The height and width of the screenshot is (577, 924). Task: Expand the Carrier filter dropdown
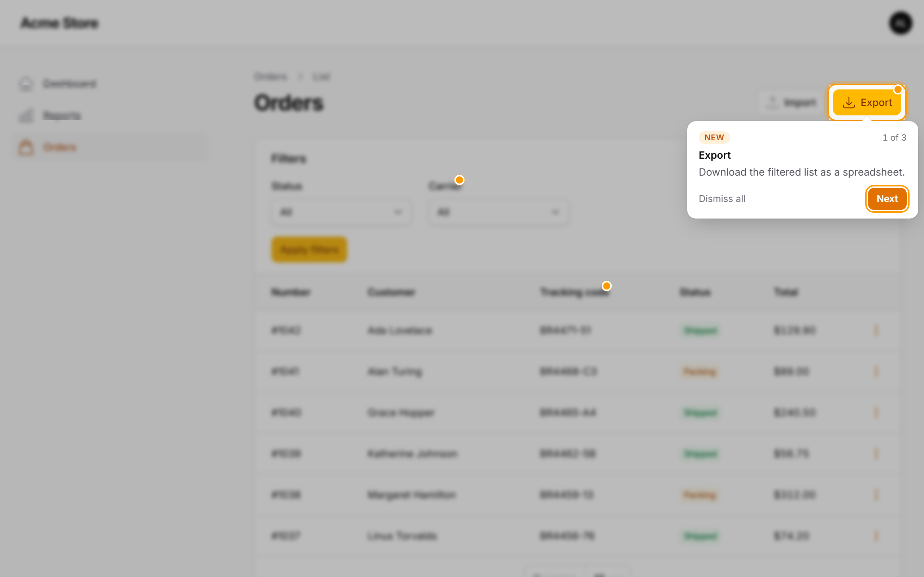coord(498,212)
